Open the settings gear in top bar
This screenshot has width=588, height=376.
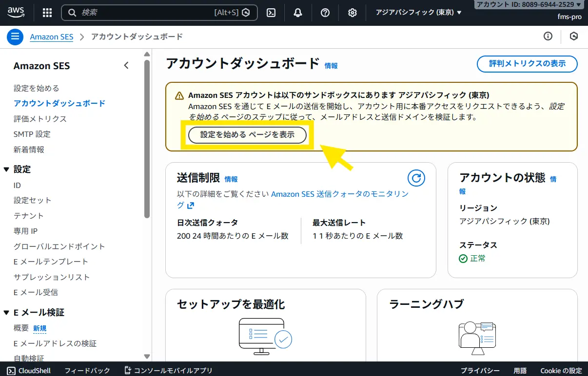353,13
